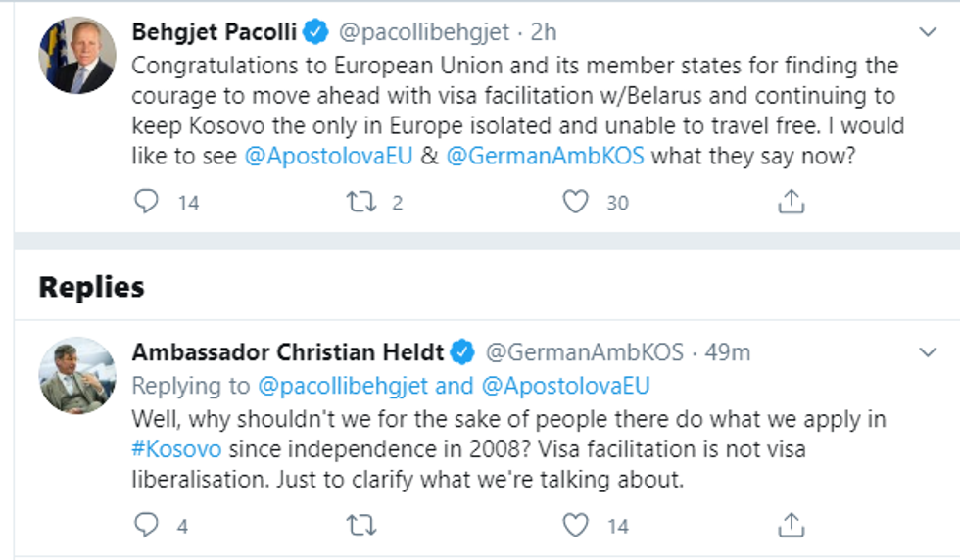Open more options for Pacolli's tweet

(928, 31)
